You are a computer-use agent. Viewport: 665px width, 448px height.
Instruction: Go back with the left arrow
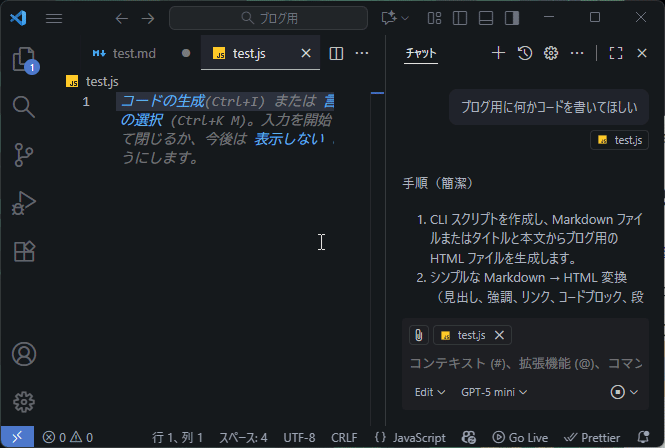[122, 18]
